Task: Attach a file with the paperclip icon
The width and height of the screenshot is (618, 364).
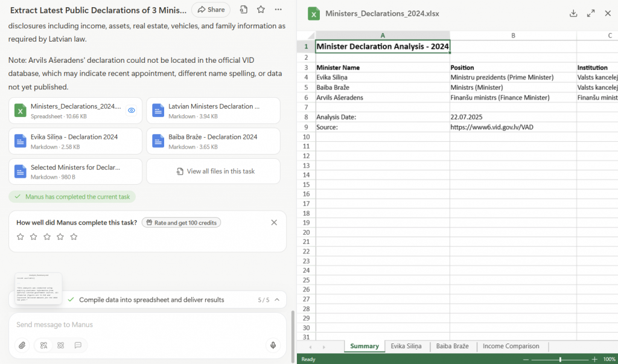Action: [22, 345]
